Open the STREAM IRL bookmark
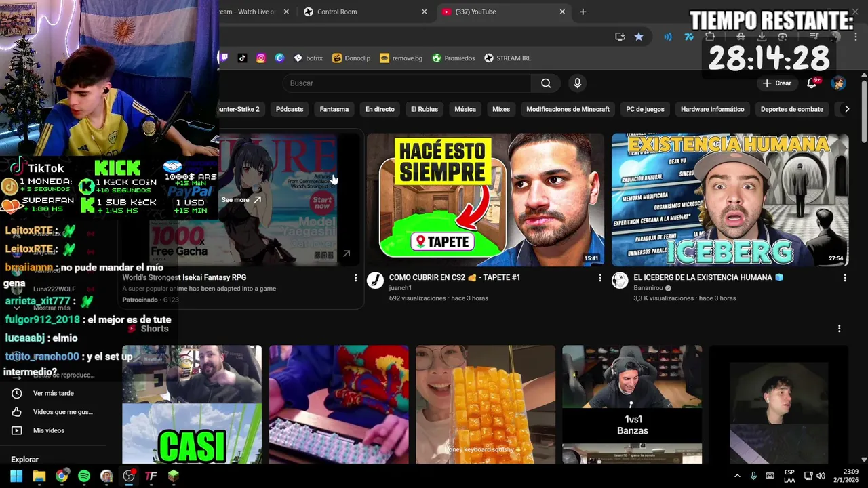 pos(507,58)
